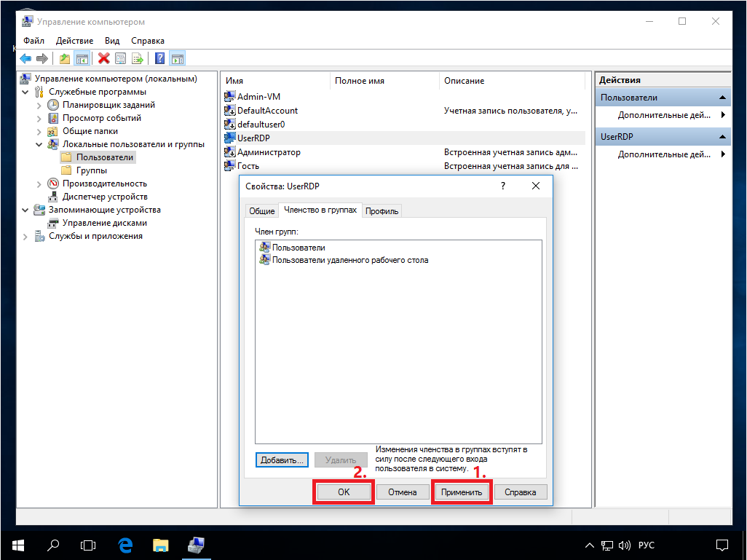Open Microsoft Edge from the taskbar

coord(125,544)
